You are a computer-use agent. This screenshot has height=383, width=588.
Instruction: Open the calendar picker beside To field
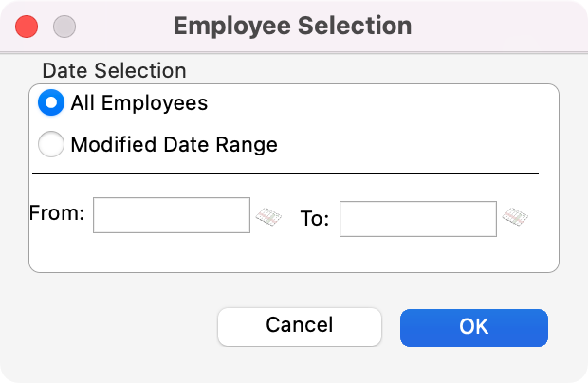[x=515, y=218]
